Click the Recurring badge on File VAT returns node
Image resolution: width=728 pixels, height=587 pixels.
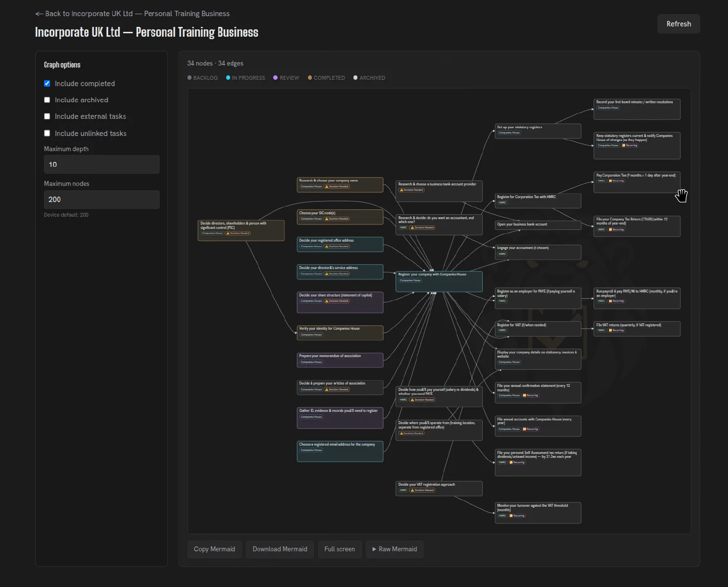pyautogui.click(x=616, y=330)
